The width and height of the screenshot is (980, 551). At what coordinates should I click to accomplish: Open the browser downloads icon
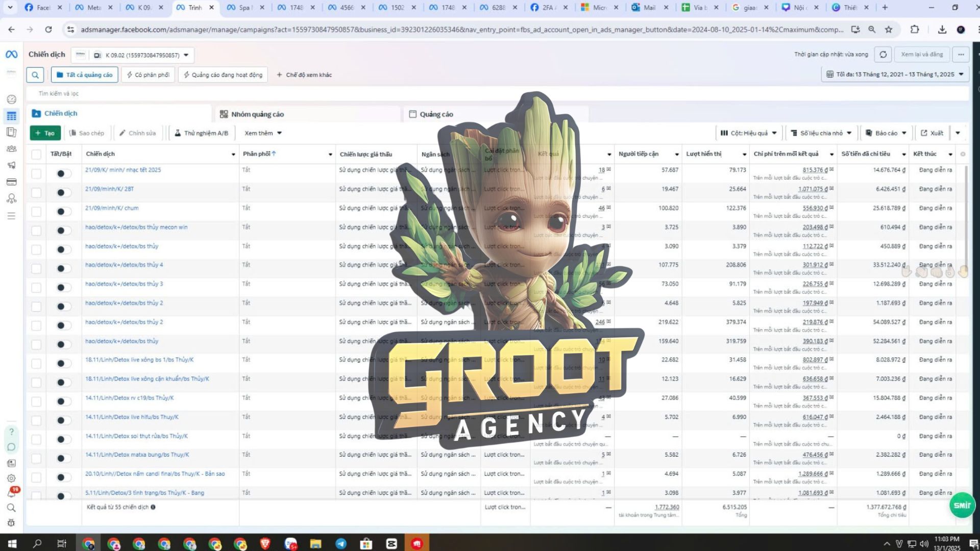click(942, 30)
